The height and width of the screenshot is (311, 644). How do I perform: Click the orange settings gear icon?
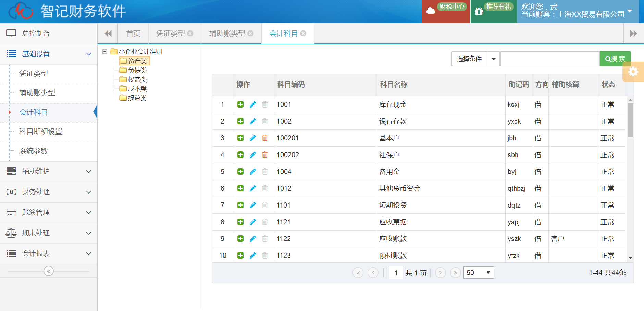pos(633,72)
